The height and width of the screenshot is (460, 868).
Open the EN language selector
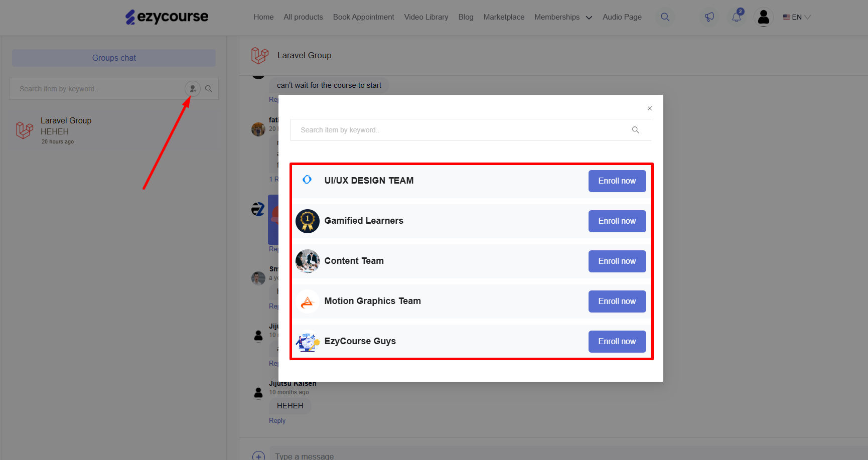[797, 17]
